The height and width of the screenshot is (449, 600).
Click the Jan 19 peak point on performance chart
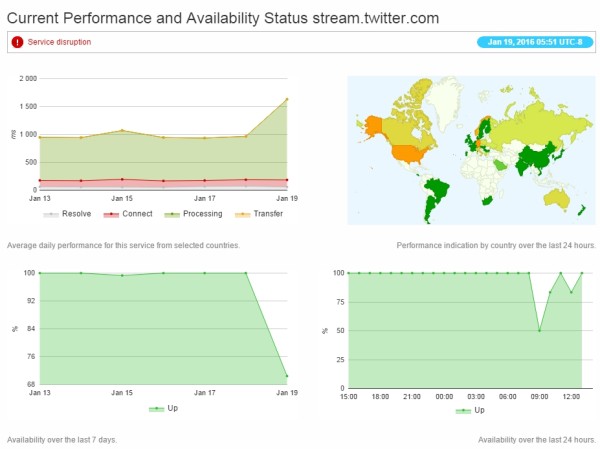click(x=287, y=99)
